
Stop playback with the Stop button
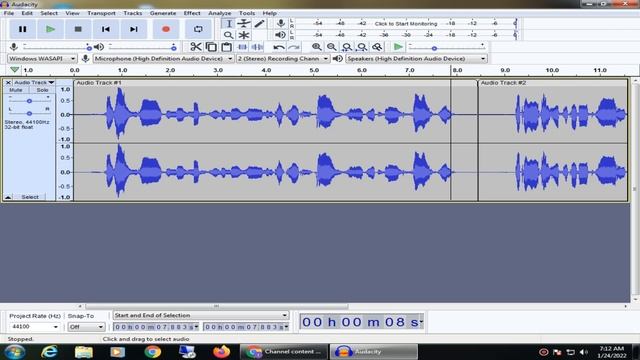(78, 29)
